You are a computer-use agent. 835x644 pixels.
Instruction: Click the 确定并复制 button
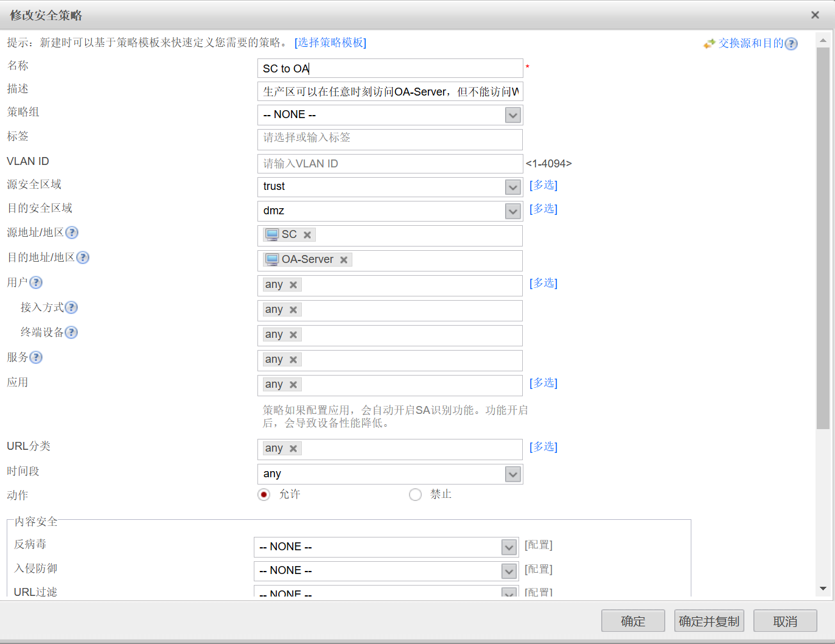[x=709, y=621]
